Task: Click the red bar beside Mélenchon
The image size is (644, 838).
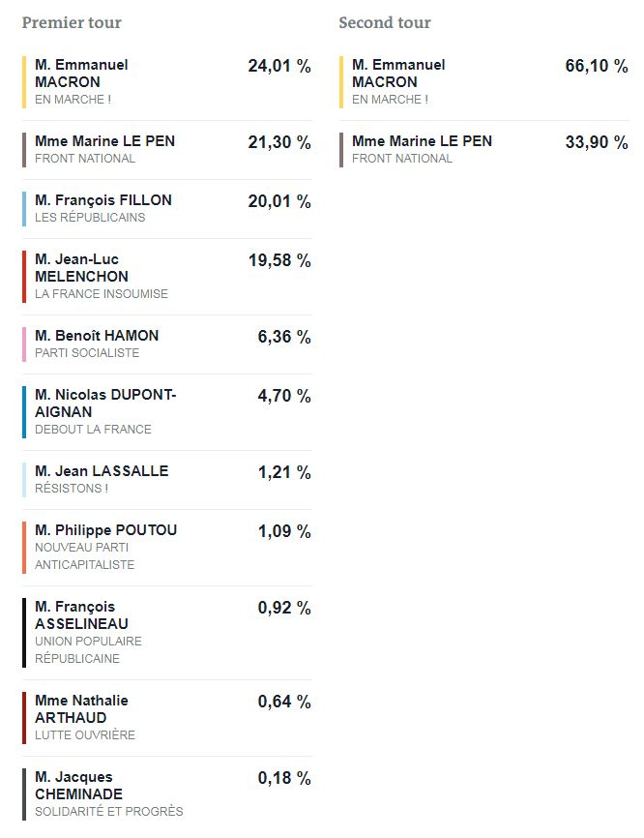Action: click(24, 277)
